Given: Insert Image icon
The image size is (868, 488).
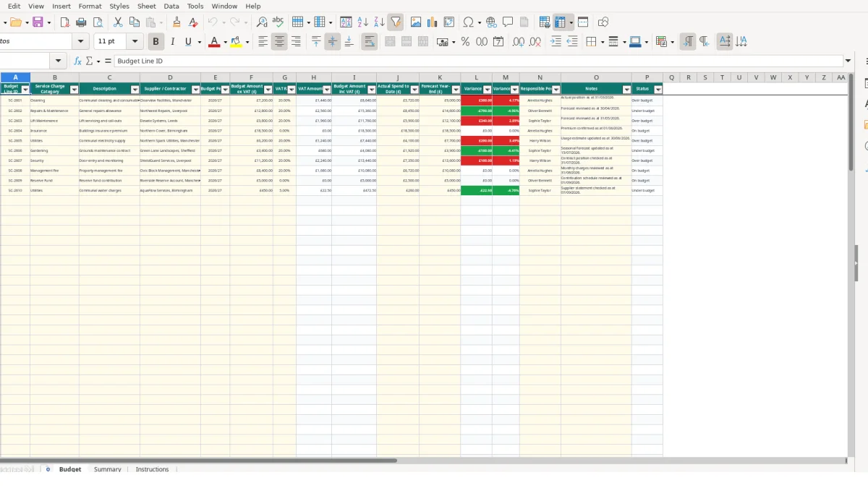Looking at the screenshot, I should tap(416, 22).
